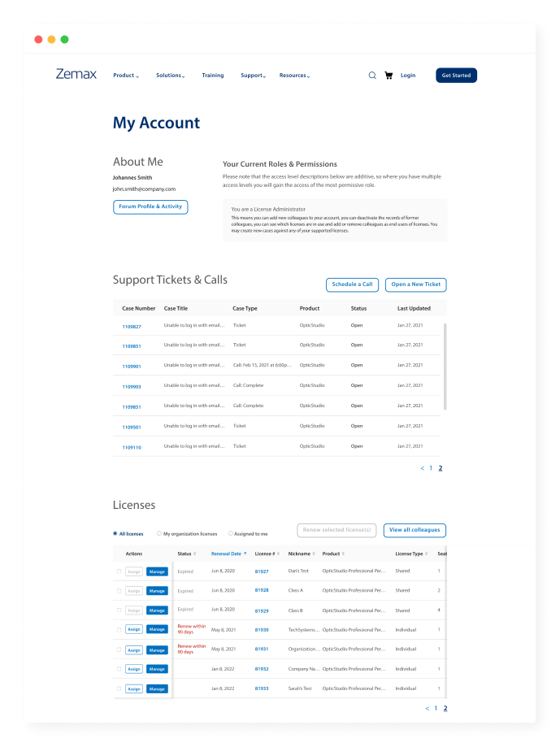The image size is (560, 747).
Task: Click the john.smith@company.com email text
Action: click(144, 189)
